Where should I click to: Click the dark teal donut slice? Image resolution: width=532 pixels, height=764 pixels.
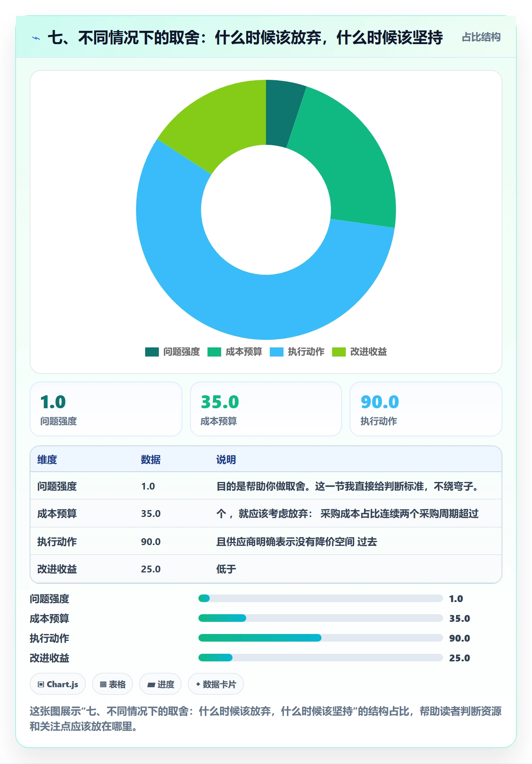[283, 113]
